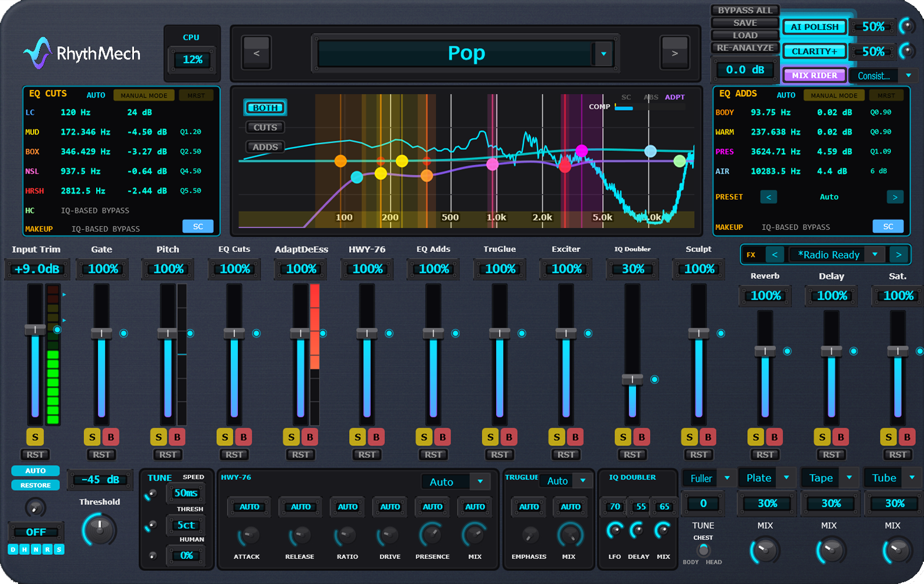
Task: Solo the Gate module
Action: tap(92, 437)
